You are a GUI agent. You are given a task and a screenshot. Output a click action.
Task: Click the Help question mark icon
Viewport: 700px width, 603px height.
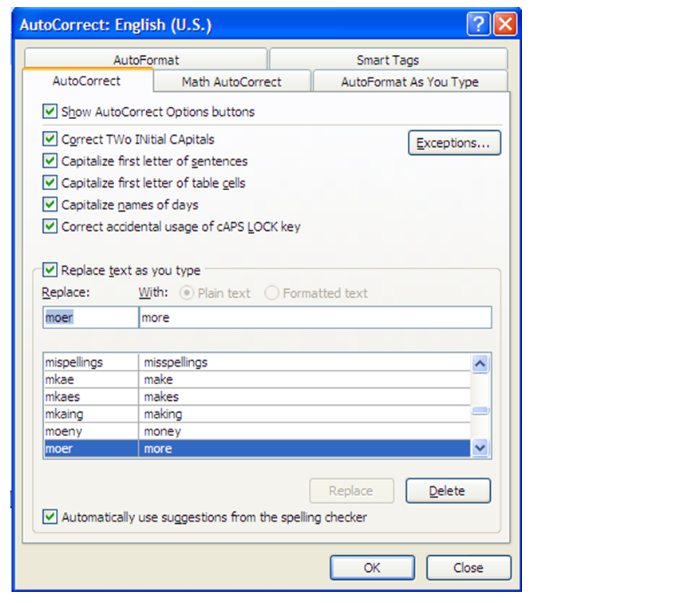479,24
